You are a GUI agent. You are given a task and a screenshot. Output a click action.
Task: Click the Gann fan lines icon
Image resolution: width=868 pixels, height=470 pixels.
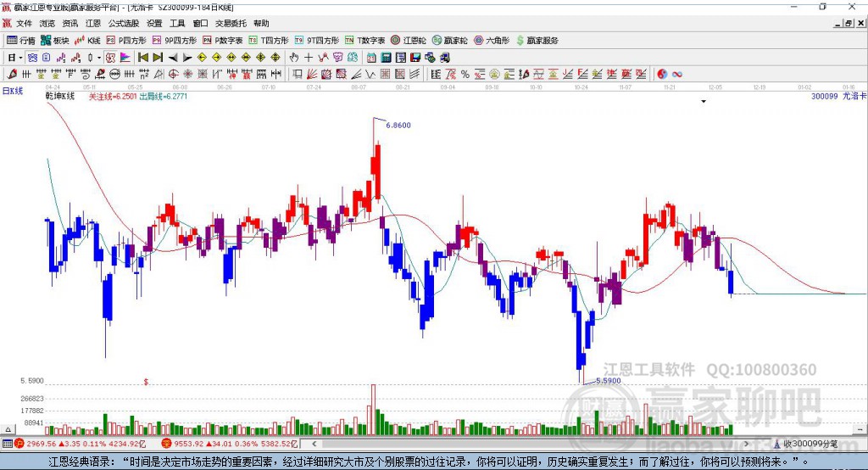312,75
